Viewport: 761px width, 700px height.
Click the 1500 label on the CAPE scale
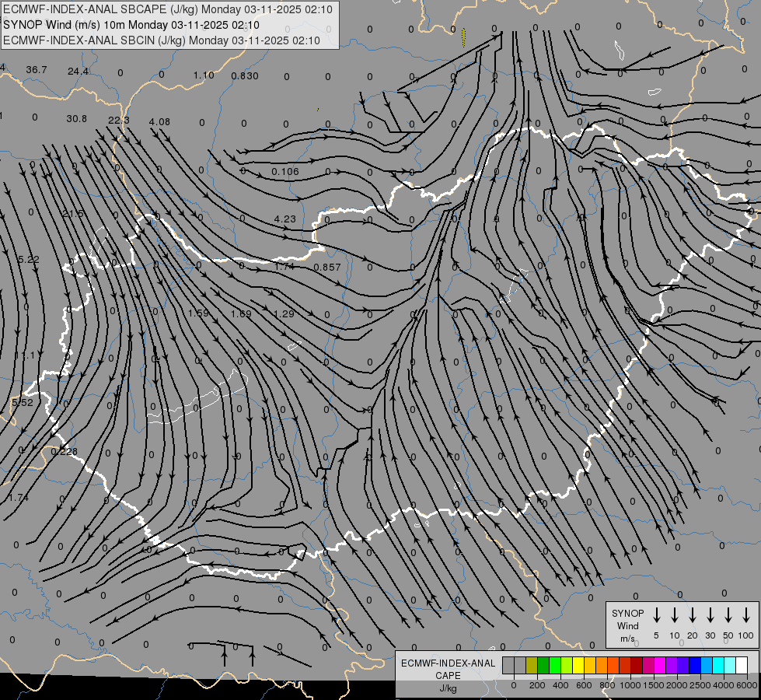tap(654, 685)
